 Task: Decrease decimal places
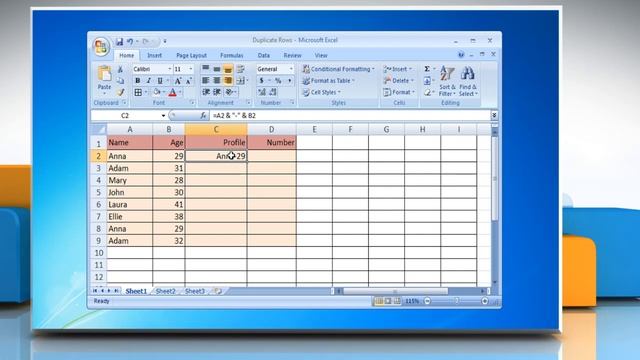point(273,92)
